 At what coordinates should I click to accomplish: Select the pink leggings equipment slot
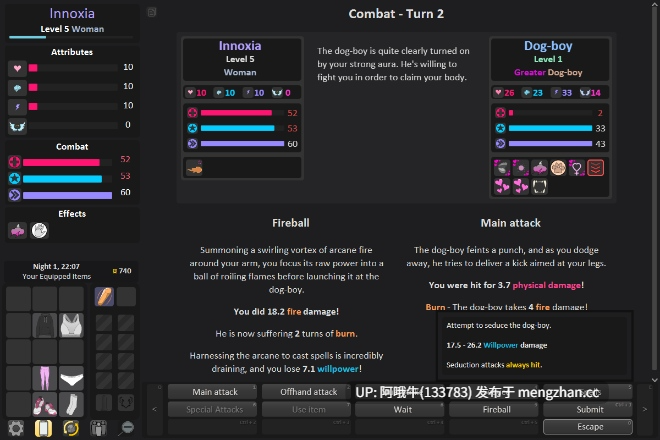coord(45,378)
